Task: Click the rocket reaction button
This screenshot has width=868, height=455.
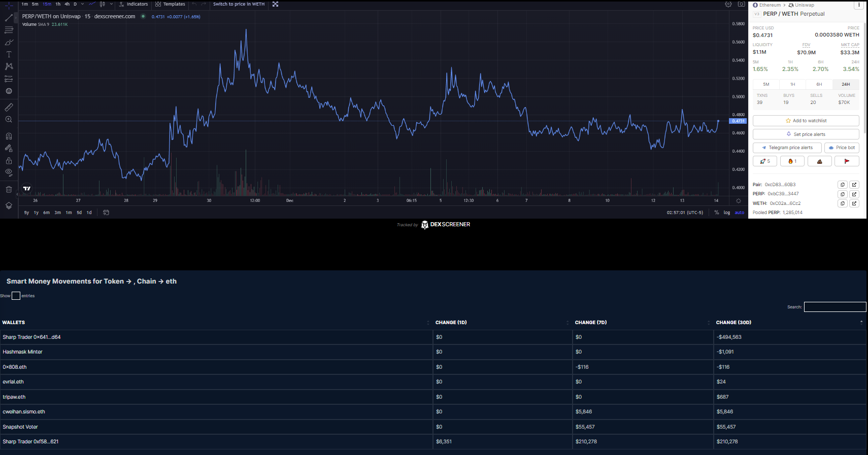Action: click(x=765, y=161)
